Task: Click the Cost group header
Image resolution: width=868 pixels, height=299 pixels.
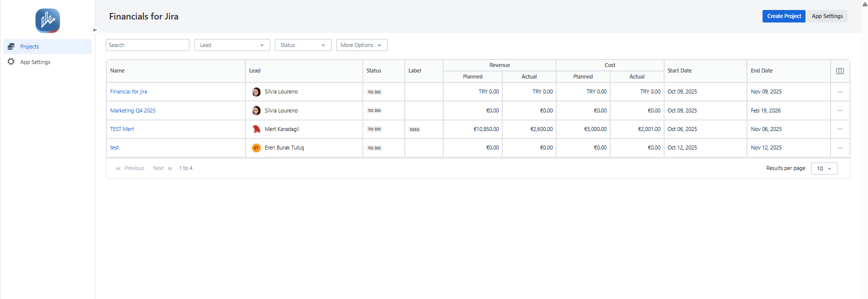Action: pos(610,65)
